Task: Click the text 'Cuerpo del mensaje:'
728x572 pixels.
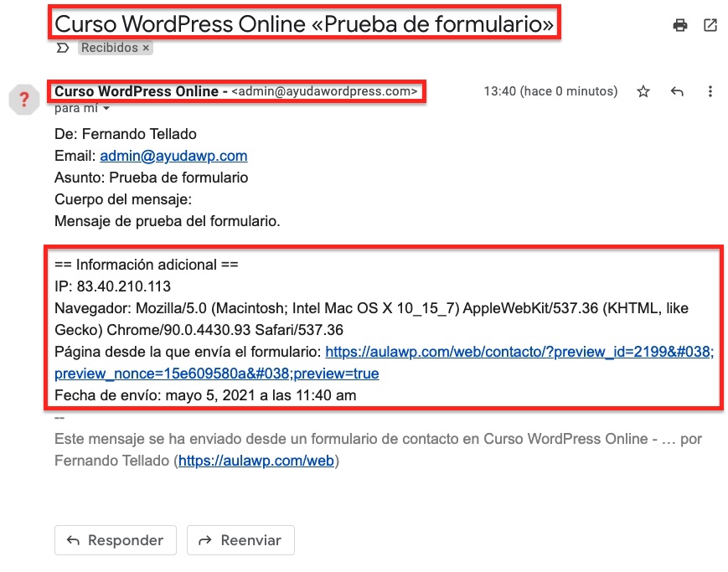Action: pyautogui.click(x=123, y=199)
